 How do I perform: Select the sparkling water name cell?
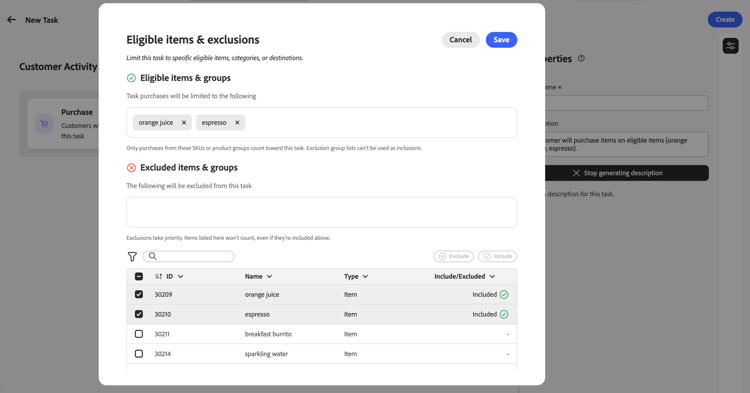(266, 354)
